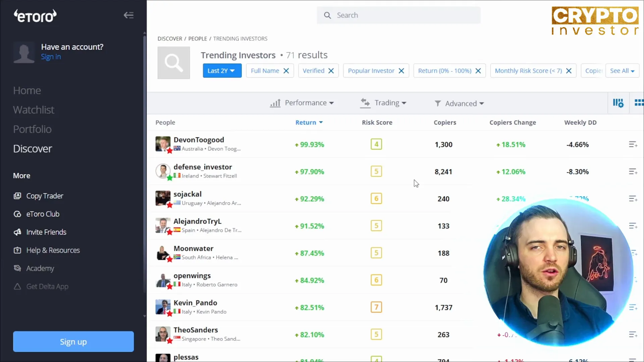Click the Risk Score column header
644x362 pixels.
[x=377, y=122]
